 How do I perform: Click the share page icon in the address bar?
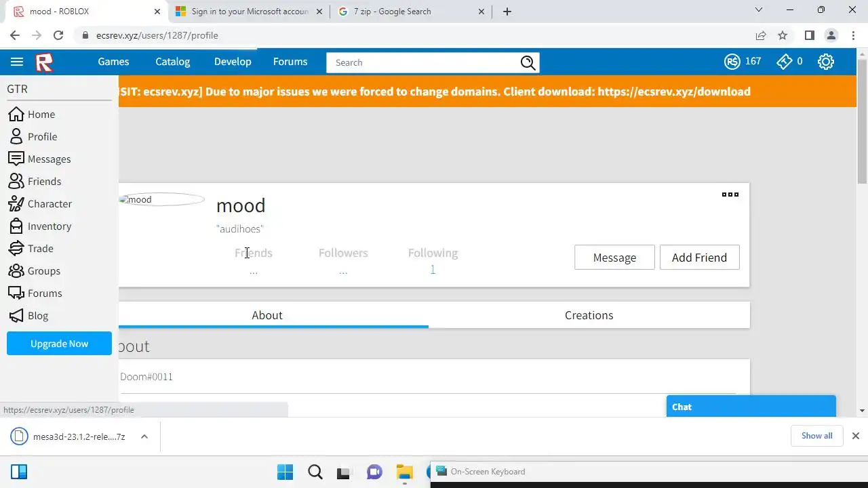point(761,35)
